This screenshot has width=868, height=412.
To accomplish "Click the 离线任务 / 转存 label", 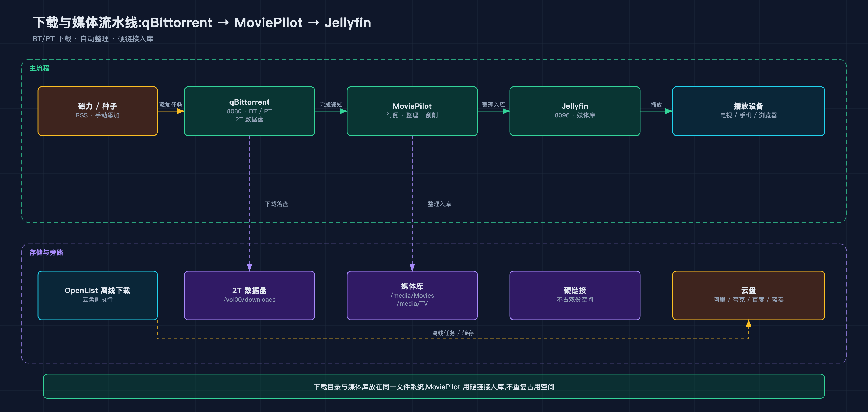I will (452, 333).
